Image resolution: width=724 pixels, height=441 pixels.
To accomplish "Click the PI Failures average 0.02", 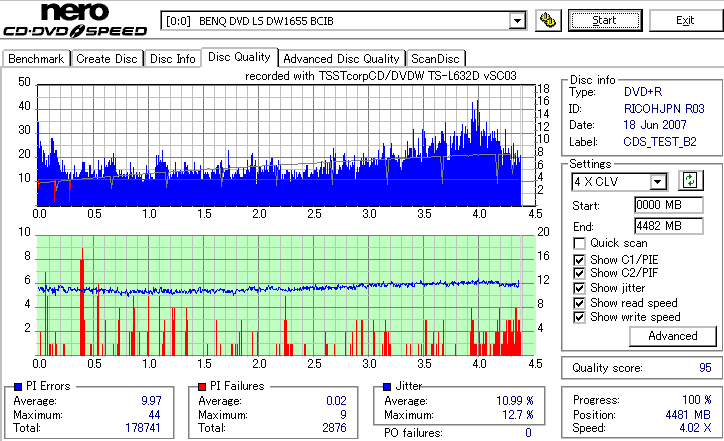I will (x=336, y=401).
